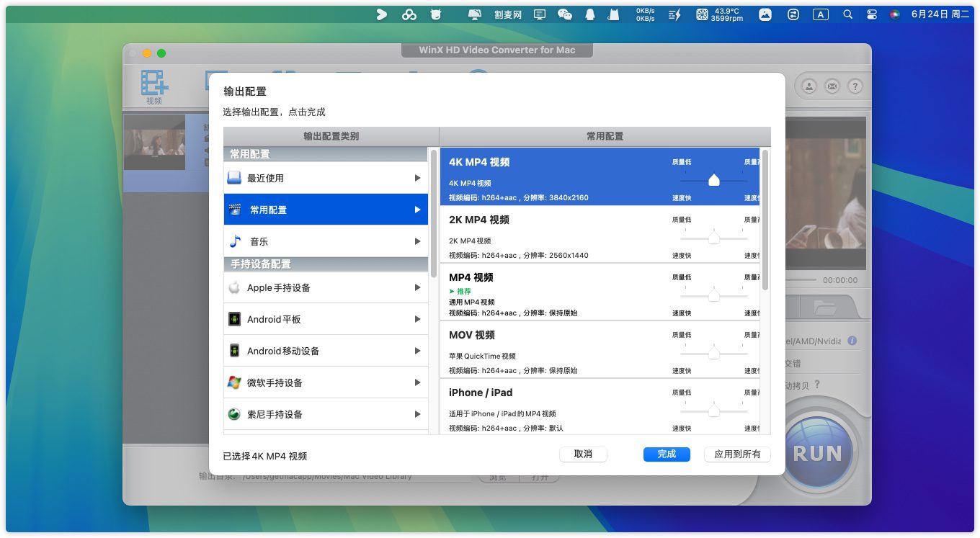Click the music note icon for 音乐

(x=234, y=241)
